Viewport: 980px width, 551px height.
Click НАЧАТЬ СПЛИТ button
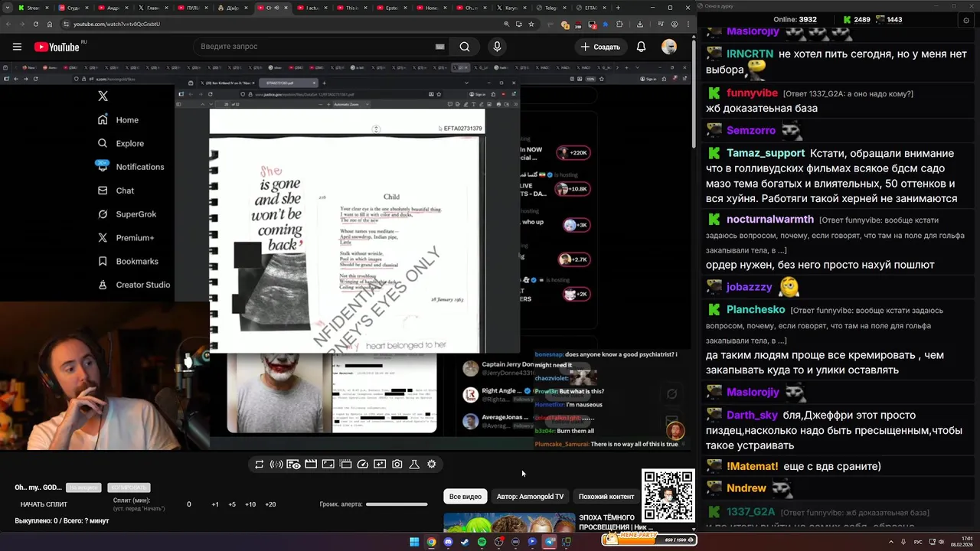coord(44,505)
